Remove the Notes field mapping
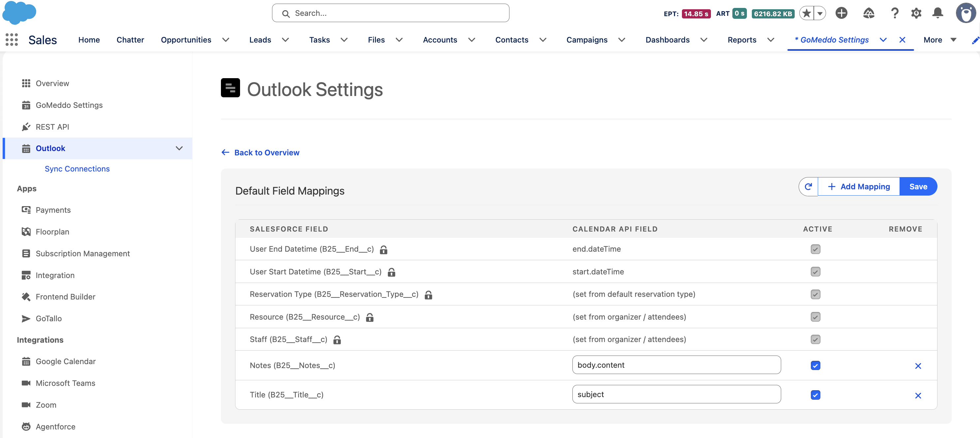The height and width of the screenshot is (438, 980). pos(918,366)
